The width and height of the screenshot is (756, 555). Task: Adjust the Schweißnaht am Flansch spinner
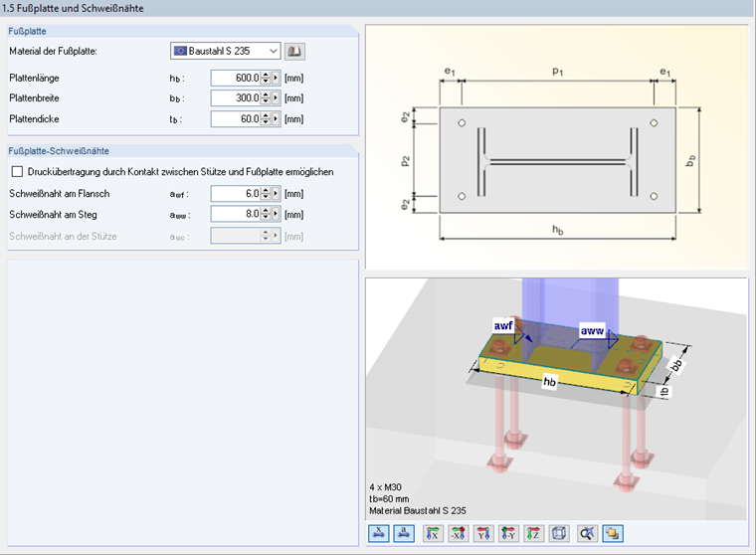point(266,194)
